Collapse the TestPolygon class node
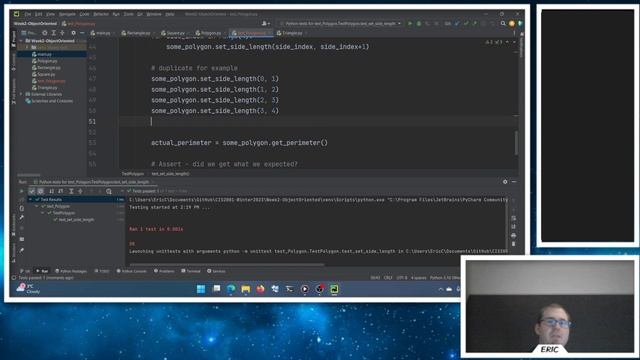 pos(43,213)
